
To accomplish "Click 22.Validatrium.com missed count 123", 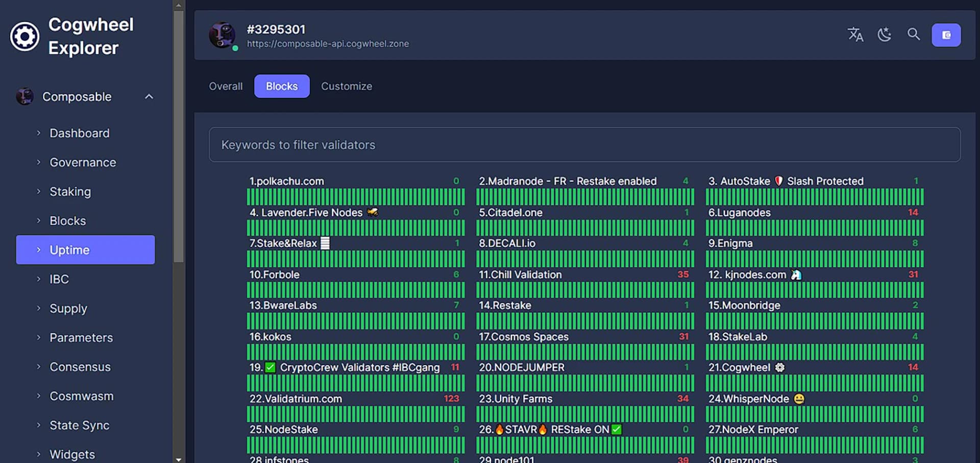I will [x=451, y=398].
